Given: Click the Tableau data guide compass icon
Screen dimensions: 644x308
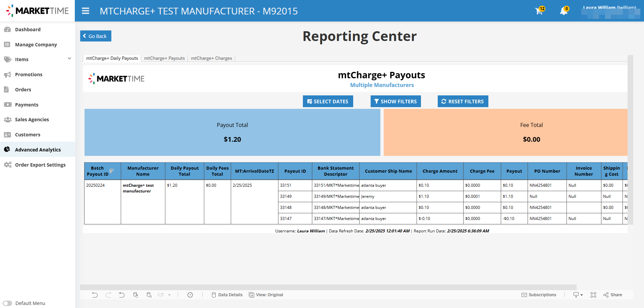Looking at the screenshot, I should click(190, 295).
